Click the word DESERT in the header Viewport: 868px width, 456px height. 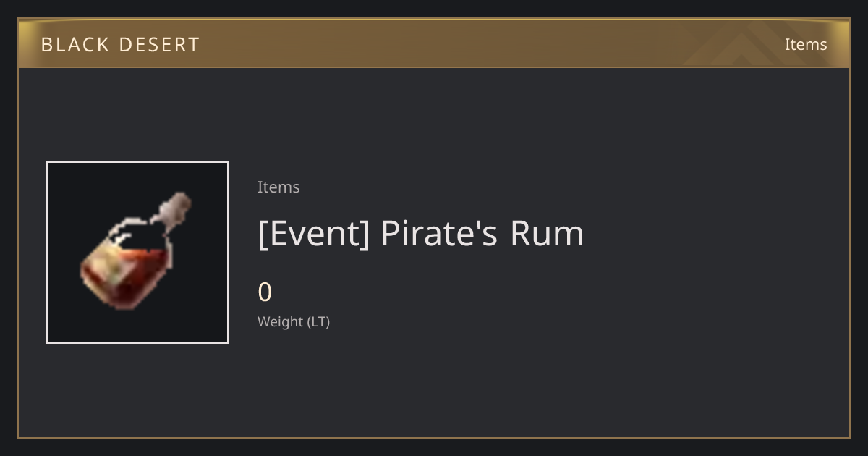coord(159,45)
